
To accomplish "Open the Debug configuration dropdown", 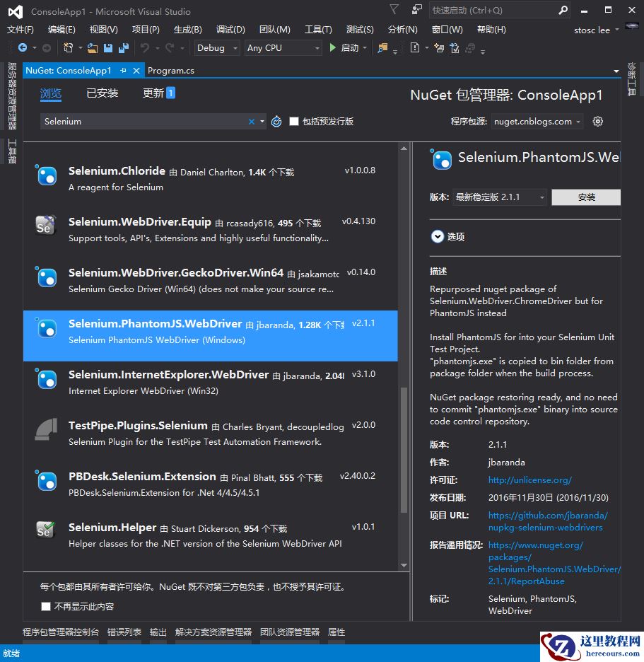I will (x=217, y=48).
